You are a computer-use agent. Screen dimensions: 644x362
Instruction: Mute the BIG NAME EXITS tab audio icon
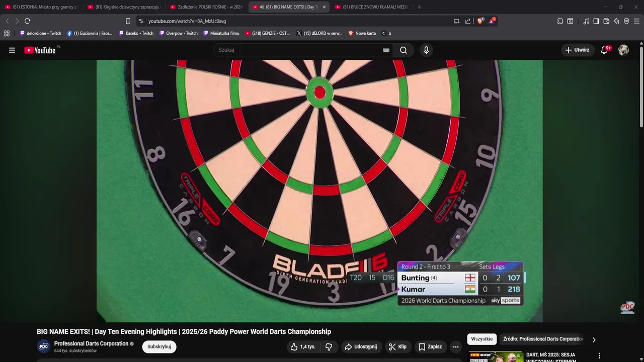[x=262, y=7]
